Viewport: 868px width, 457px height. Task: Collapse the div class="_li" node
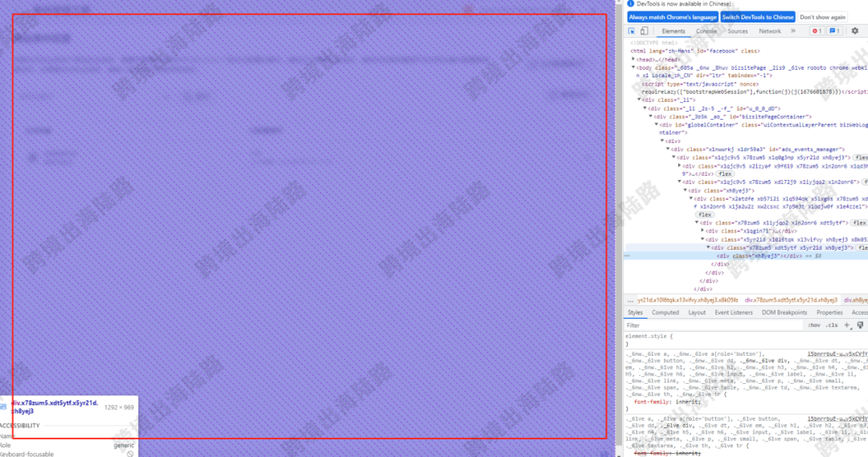point(640,100)
